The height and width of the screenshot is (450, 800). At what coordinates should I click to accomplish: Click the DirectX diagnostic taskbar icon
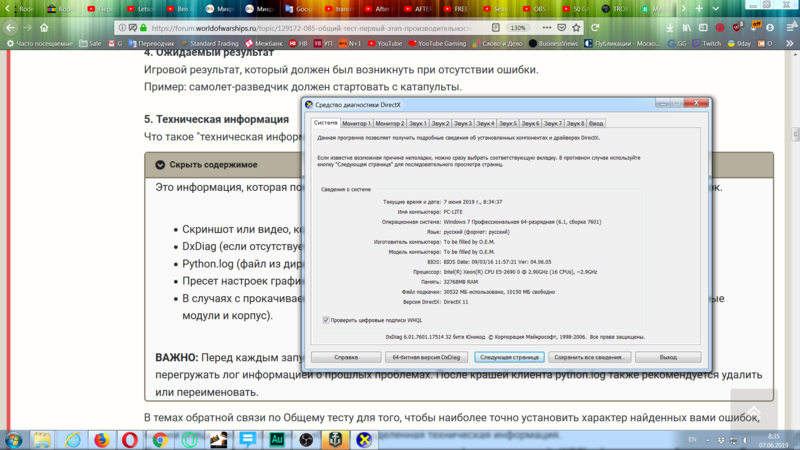[366, 439]
